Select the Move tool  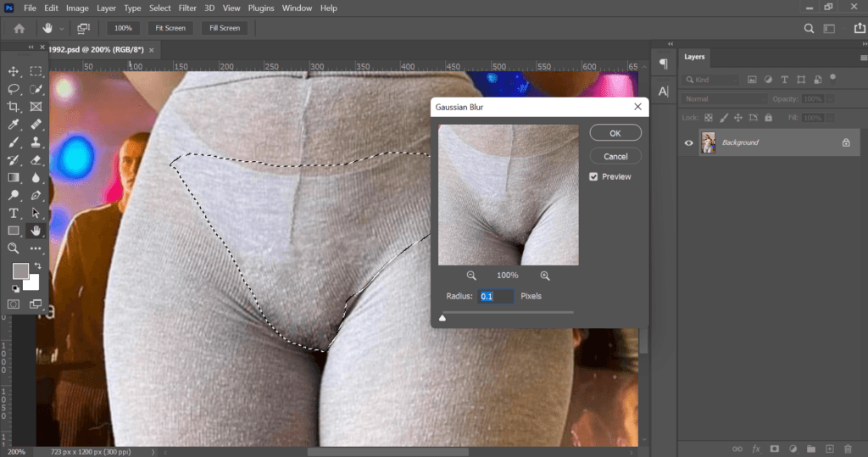pyautogui.click(x=14, y=71)
